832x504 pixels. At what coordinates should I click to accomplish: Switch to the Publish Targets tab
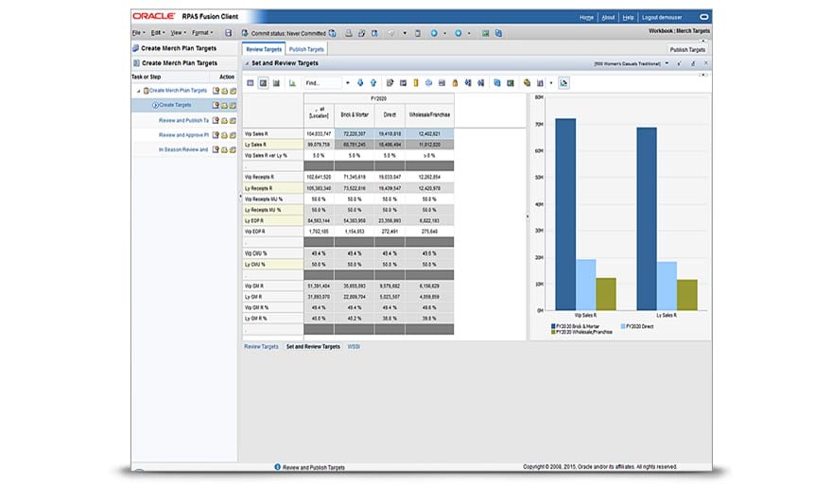tap(306, 49)
